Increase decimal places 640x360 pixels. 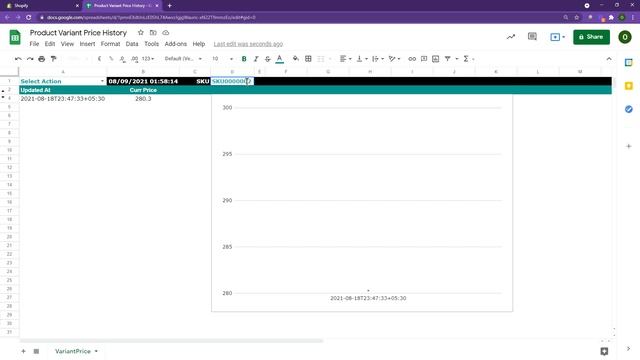click(134, 59)
